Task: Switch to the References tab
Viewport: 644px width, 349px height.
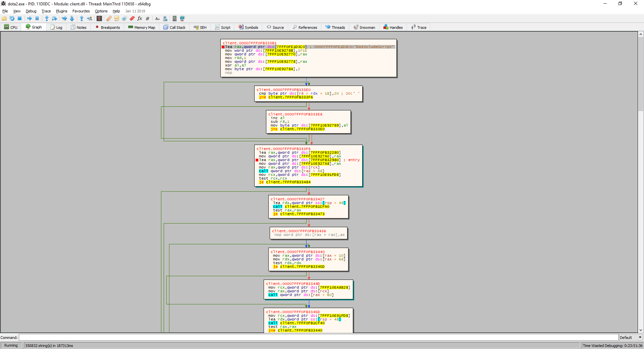Action: coord(305,27)
